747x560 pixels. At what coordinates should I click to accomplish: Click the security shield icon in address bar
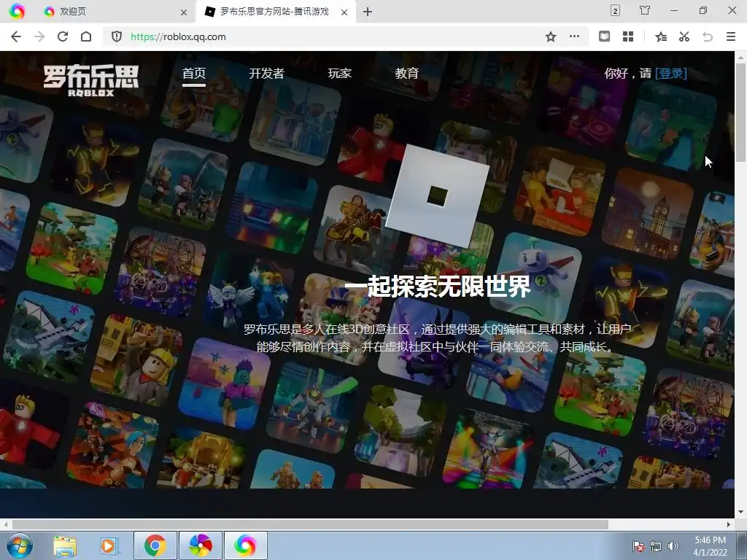pyautogui.click(x=117, y=36)
